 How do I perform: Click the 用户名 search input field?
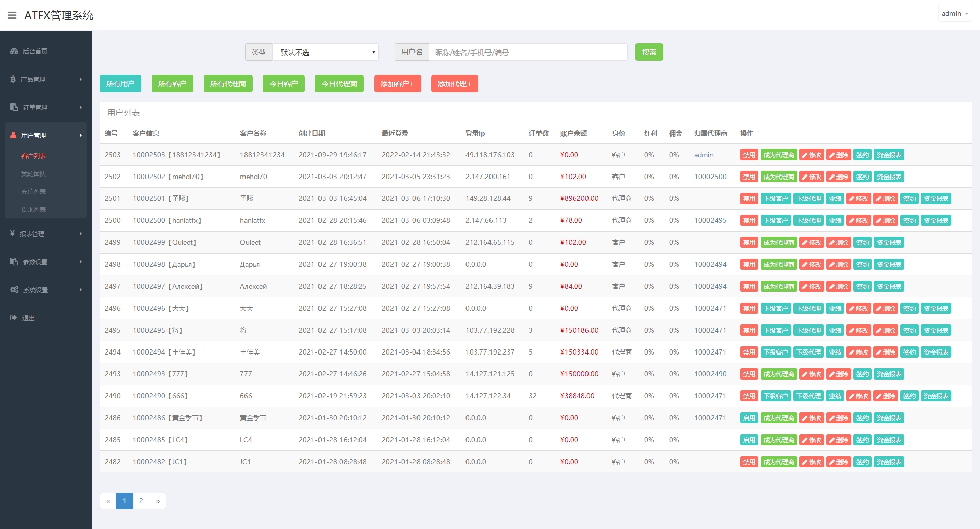[527, 52]
